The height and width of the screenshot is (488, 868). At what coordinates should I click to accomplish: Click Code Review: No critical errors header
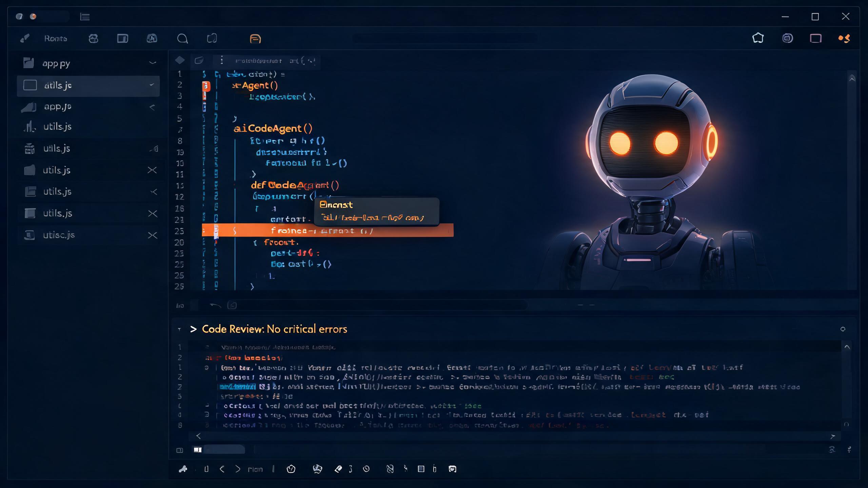click(274, 329)
